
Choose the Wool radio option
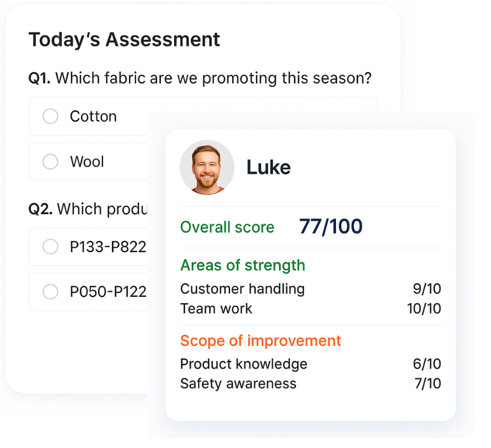[50, 161]
